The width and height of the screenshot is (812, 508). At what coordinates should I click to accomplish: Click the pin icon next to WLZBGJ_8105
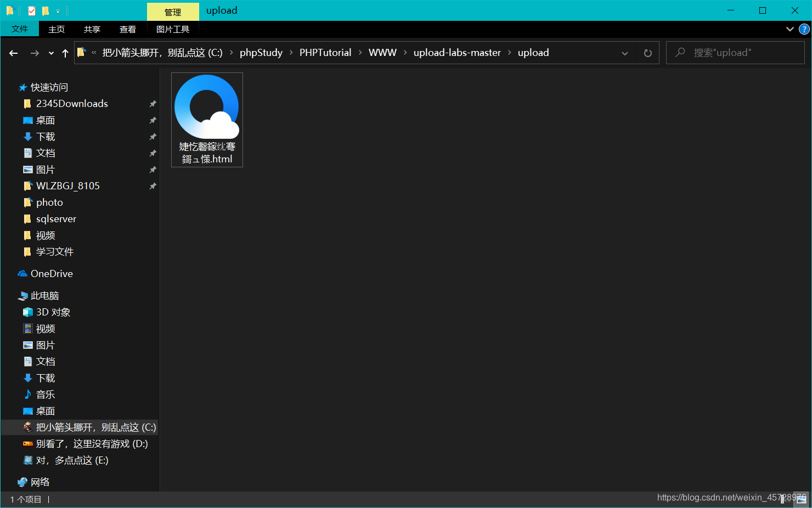[153, 186]
